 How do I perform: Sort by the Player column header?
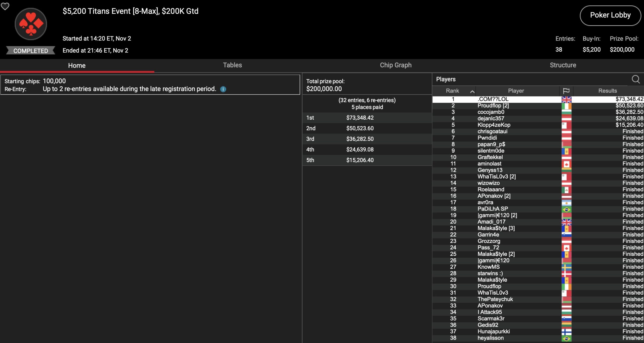(516, 91)
